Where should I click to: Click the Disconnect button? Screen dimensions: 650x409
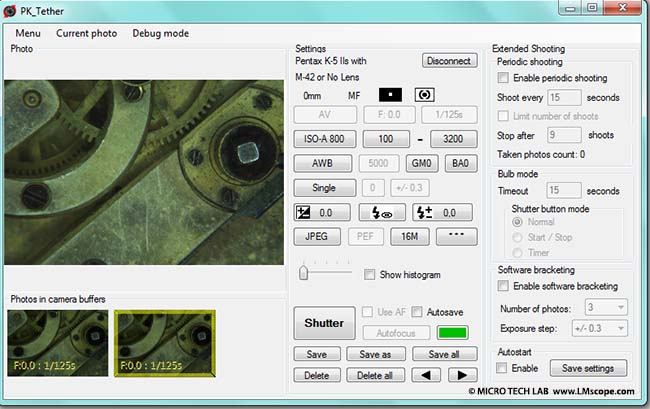449,61
